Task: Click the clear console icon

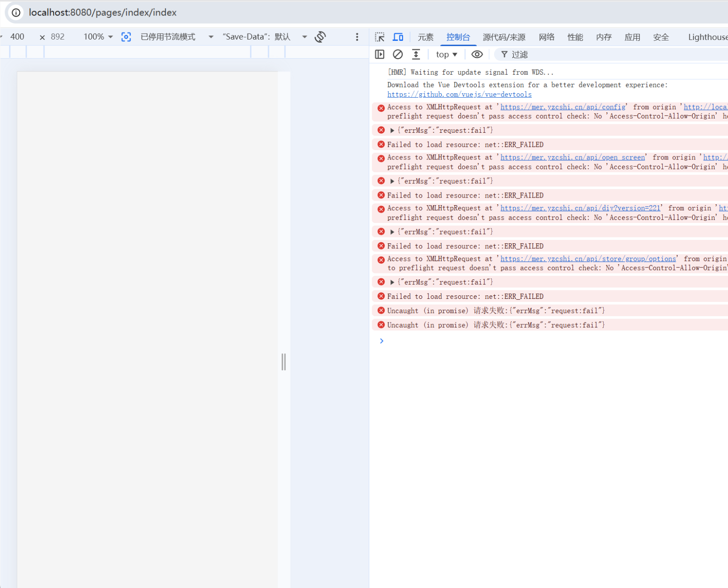Action: [398, 54]
